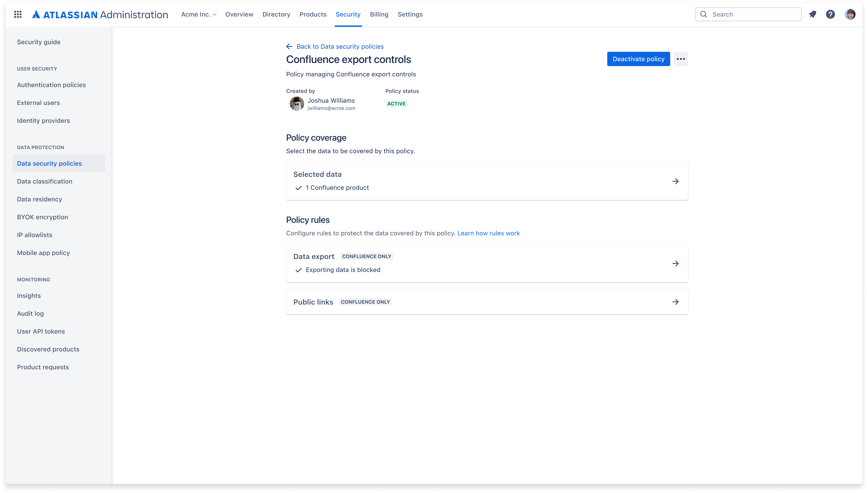This screenshot has width=868, height=493.
Task: Click the Deactivate policy button
Action: coord(638,58)
